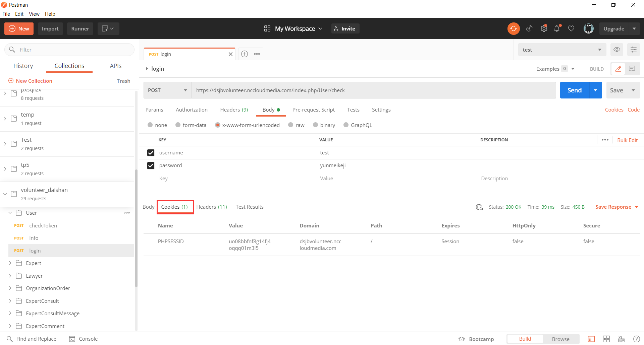Click the request URL field
The height and width of the screenshot is (345, 644).
(x=374, y=90)
